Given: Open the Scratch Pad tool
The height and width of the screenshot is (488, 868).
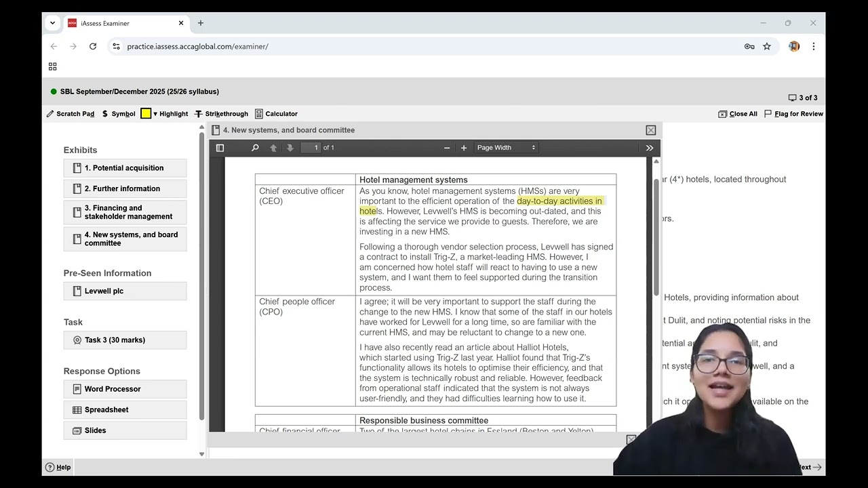Looking at the screenshot, I should tap(71, 114).
